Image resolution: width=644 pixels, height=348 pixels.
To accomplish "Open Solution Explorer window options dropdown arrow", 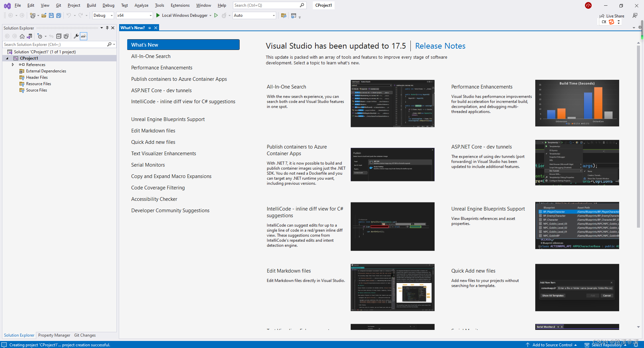I will click(102, 28).
